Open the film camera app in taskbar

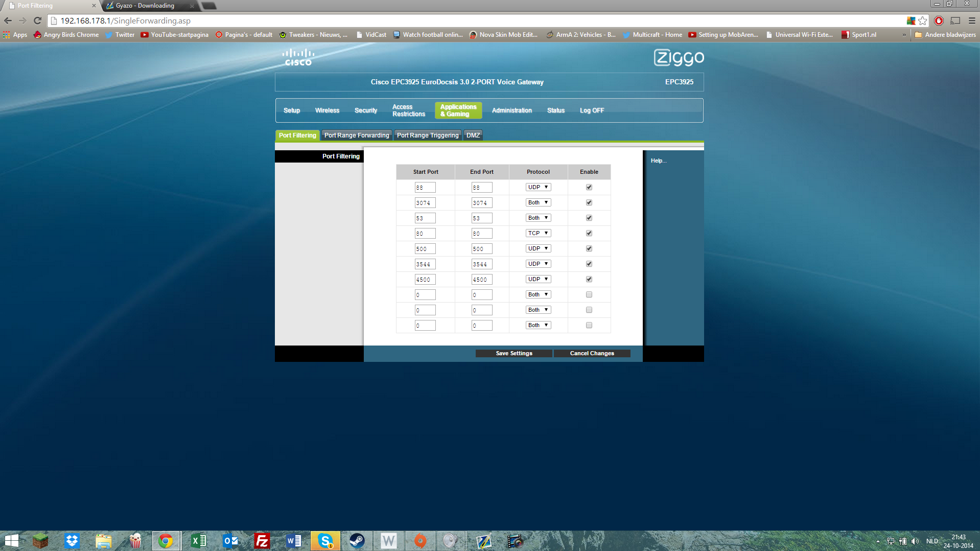(515, 541)
